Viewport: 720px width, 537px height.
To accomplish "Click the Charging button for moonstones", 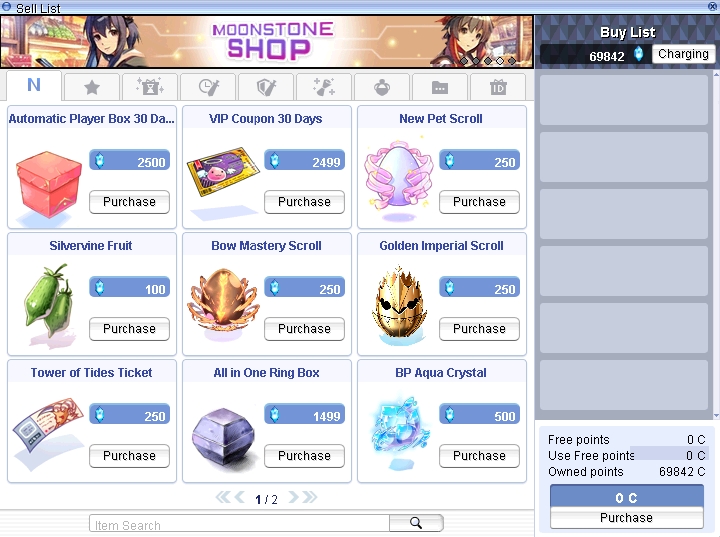I will point(683,54).
